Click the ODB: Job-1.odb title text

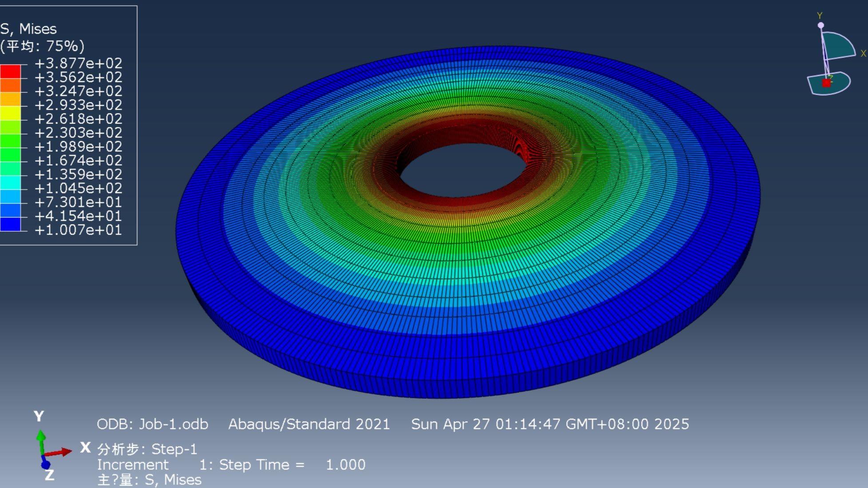click(152, 424)
